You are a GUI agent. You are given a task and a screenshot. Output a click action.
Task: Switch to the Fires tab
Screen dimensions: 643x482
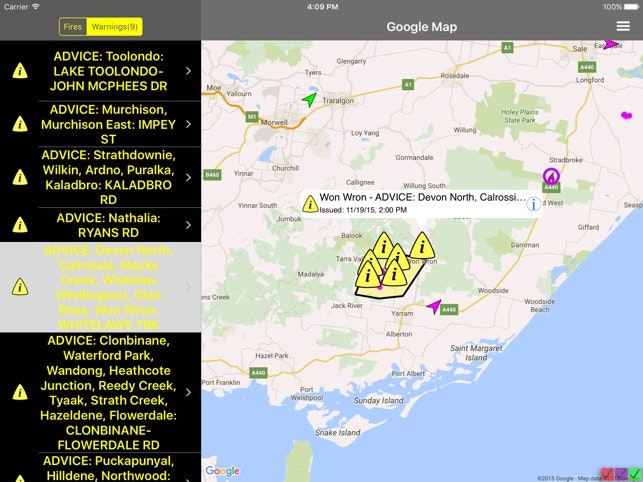click(x=72, y=27)
